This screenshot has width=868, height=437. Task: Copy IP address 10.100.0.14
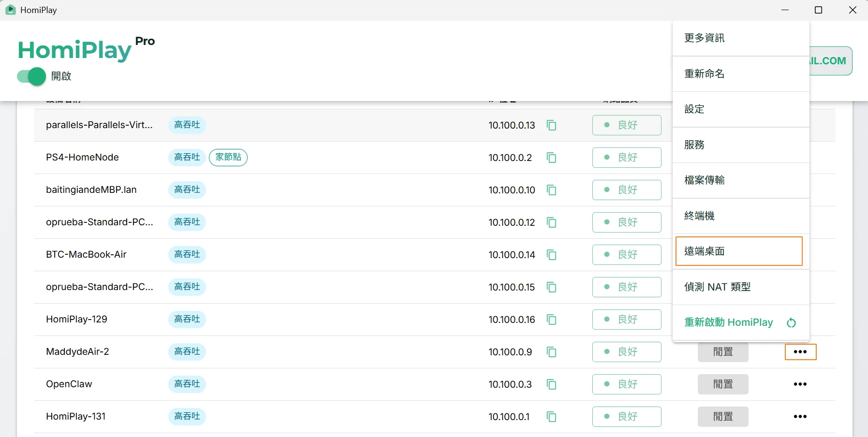[551, 255]
